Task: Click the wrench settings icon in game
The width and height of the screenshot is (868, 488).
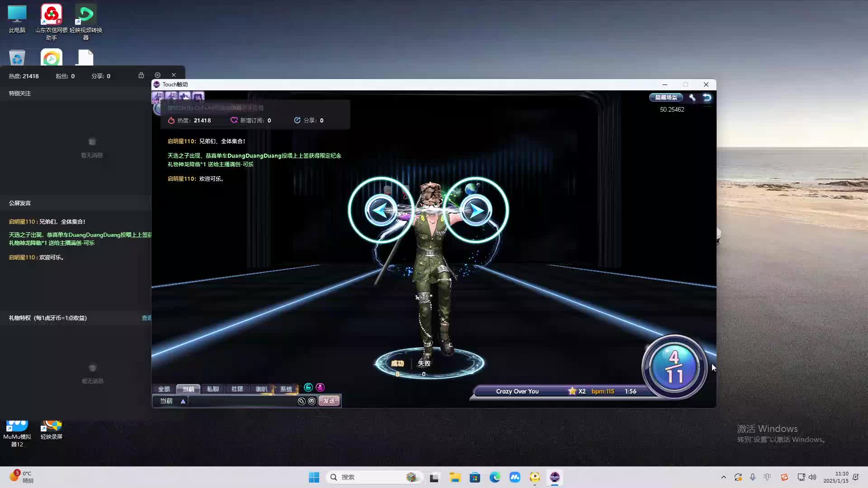Action: [x=692, y=97]
